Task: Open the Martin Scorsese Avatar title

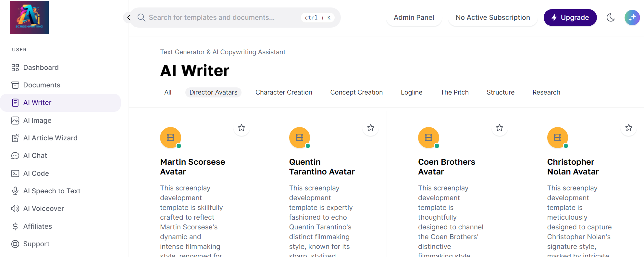Action: click(192, 167)
